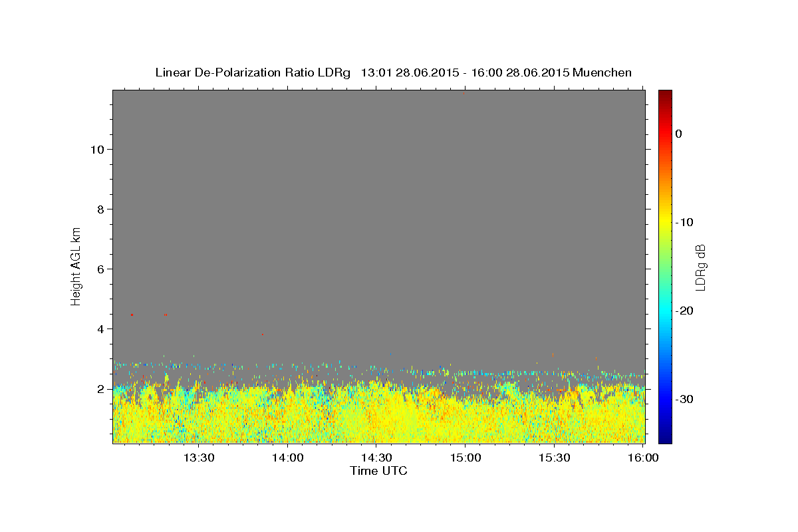Click the colorbar value -30 label
798x532 pixels.
(684, 399)
